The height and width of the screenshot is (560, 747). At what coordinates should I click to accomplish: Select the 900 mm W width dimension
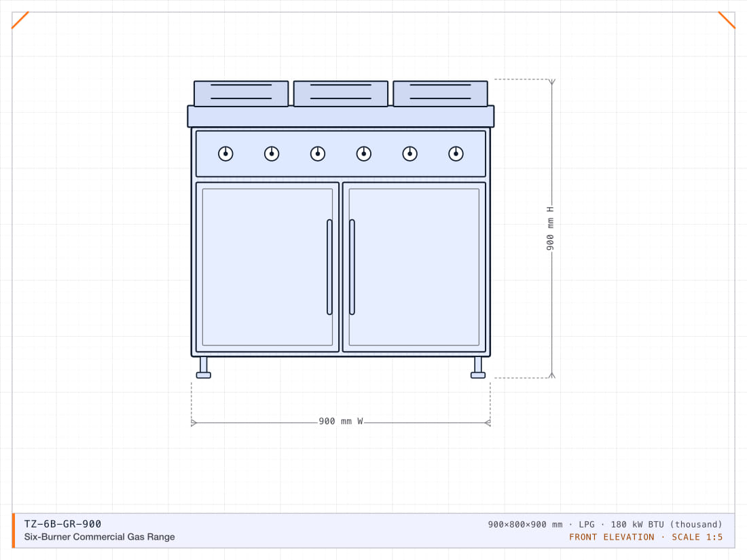click(341, 422)
